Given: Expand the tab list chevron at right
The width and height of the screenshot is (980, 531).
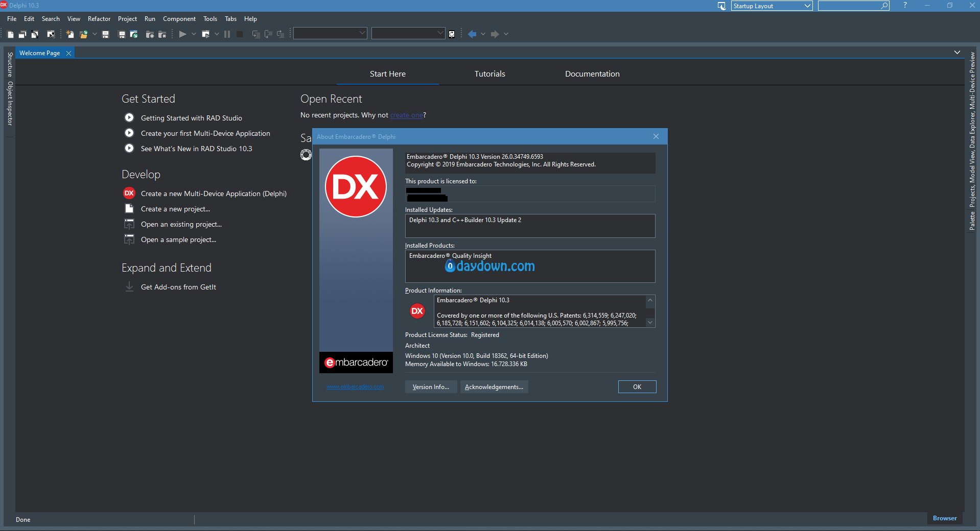Looking at the screenshot, I should point(957,53).
